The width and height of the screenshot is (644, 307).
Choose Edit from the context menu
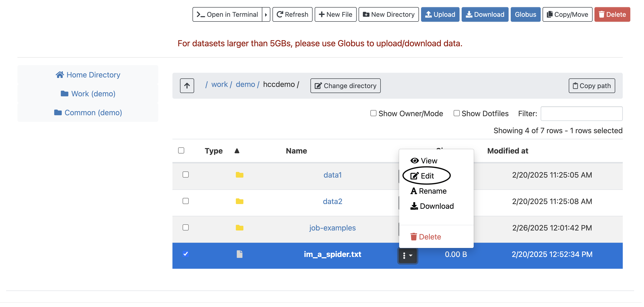427,176
